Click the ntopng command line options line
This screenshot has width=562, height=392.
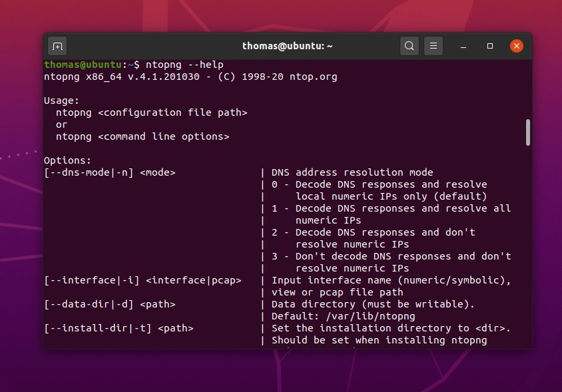(142, 136)
